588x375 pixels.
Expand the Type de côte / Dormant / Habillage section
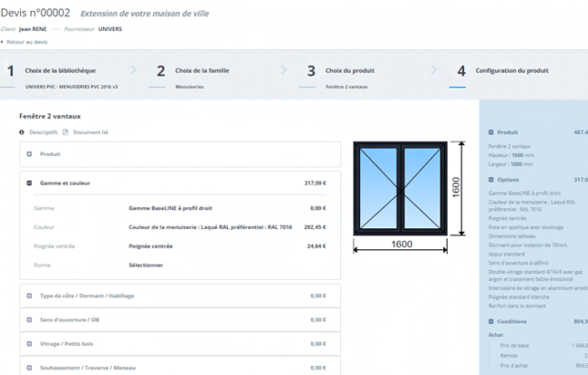tap(30, 295)
